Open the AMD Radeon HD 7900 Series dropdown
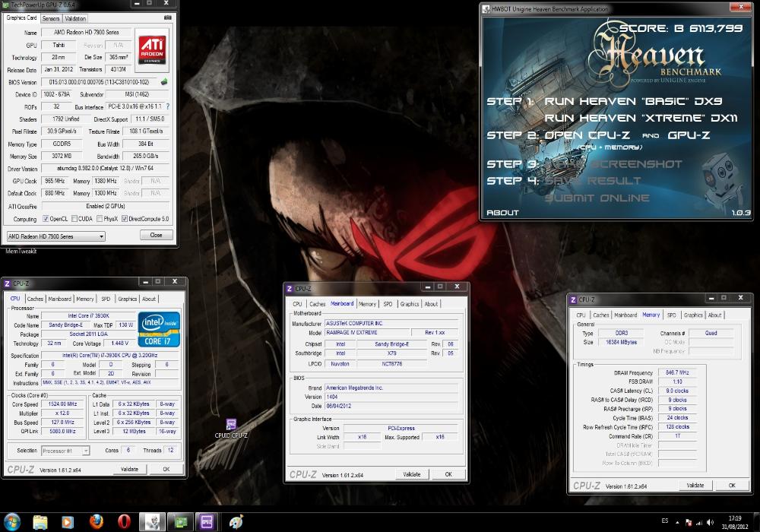 click(x=55, y=236)
